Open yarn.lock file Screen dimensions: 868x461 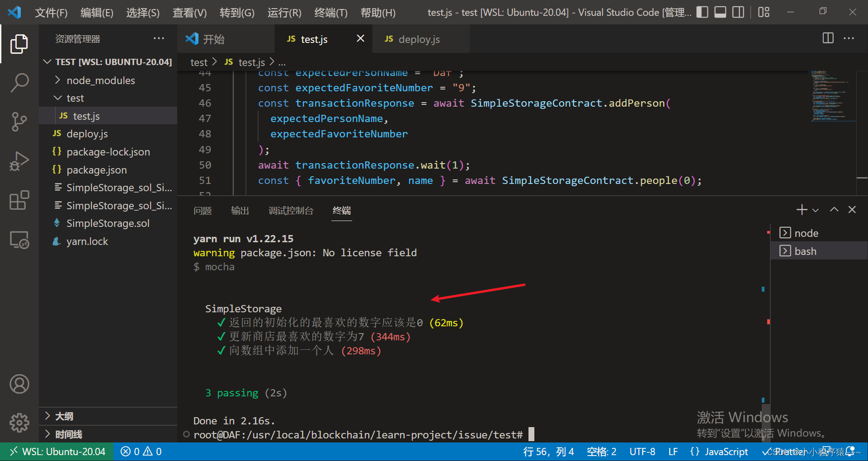pos(108,241)
